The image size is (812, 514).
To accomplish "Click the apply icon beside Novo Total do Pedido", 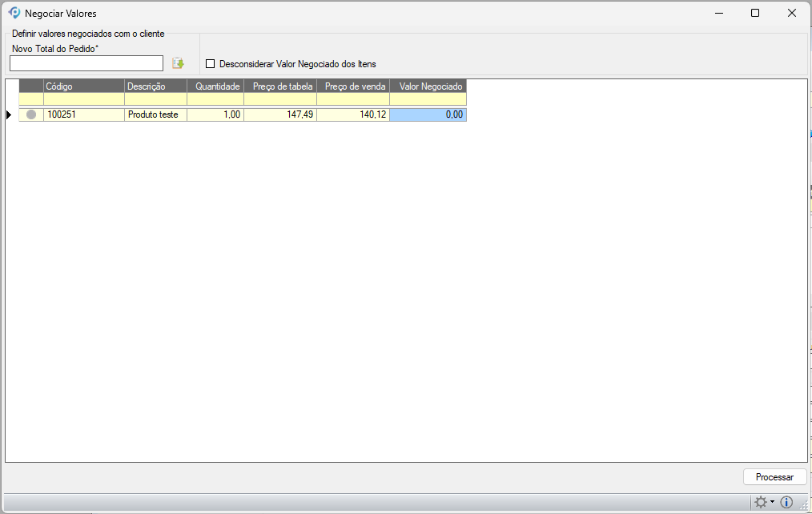I will coord(178,63).
